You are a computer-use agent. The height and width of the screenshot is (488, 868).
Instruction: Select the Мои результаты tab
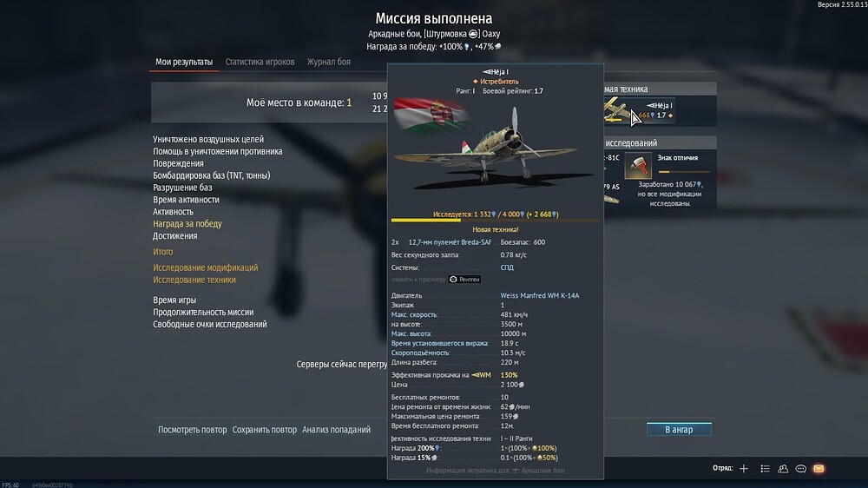[184, 62]
